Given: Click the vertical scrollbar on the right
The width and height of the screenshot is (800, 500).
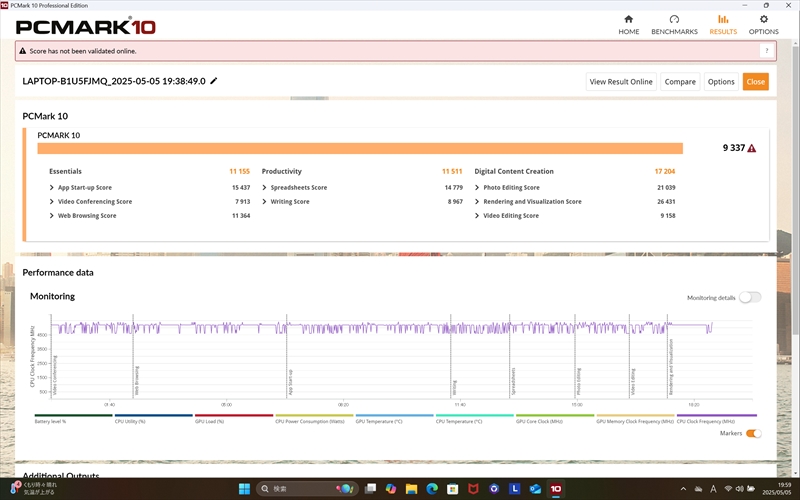Looking at the screenshot, I should (x=795, y=189).
